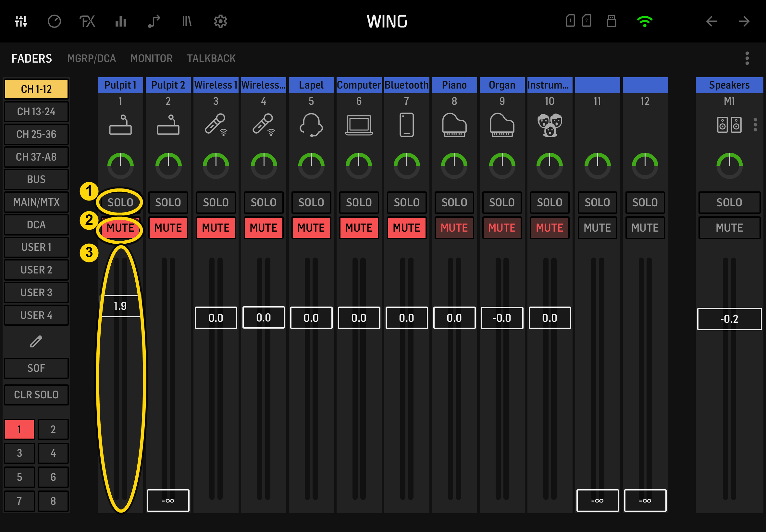Solo the Organ channel
The height and width of the screenshot is (532, 766).
tap(502, 202)
